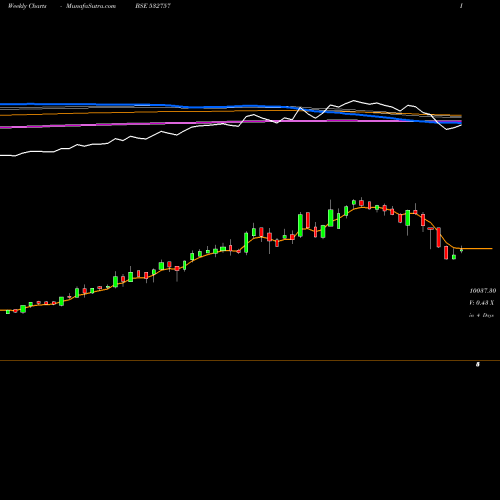Click the "10037.30" price value
Viewport: 500px width, 500px height.
point(483,291)
